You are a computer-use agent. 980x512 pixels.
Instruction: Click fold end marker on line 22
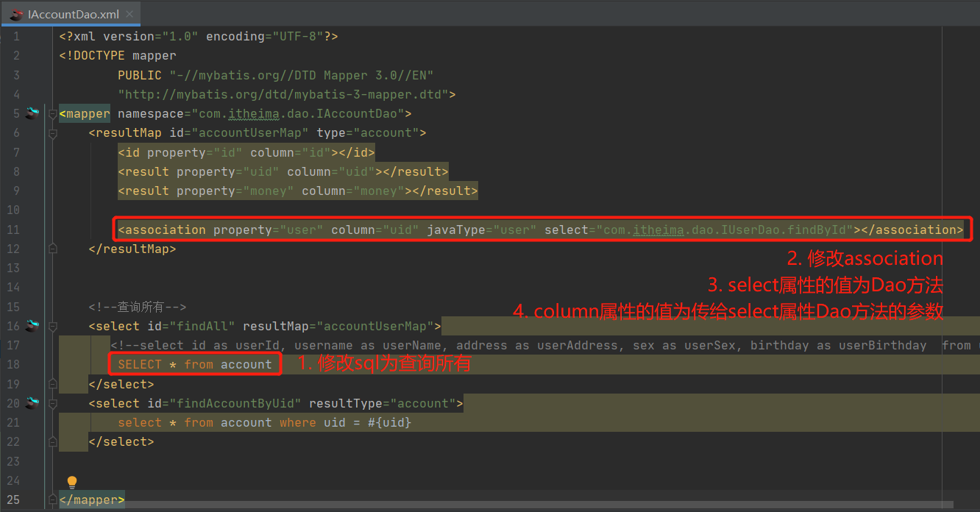click(52, 441)
